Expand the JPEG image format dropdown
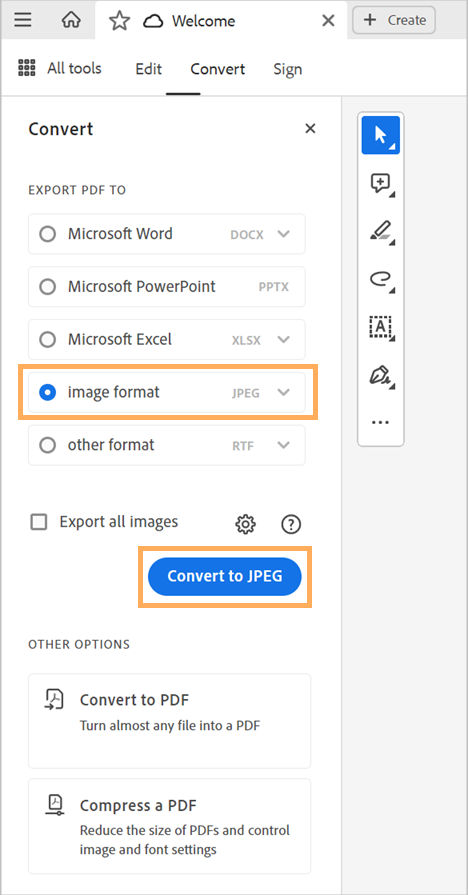Image resolution: width=468 pixels, height=895 pixels. [284, 393]
